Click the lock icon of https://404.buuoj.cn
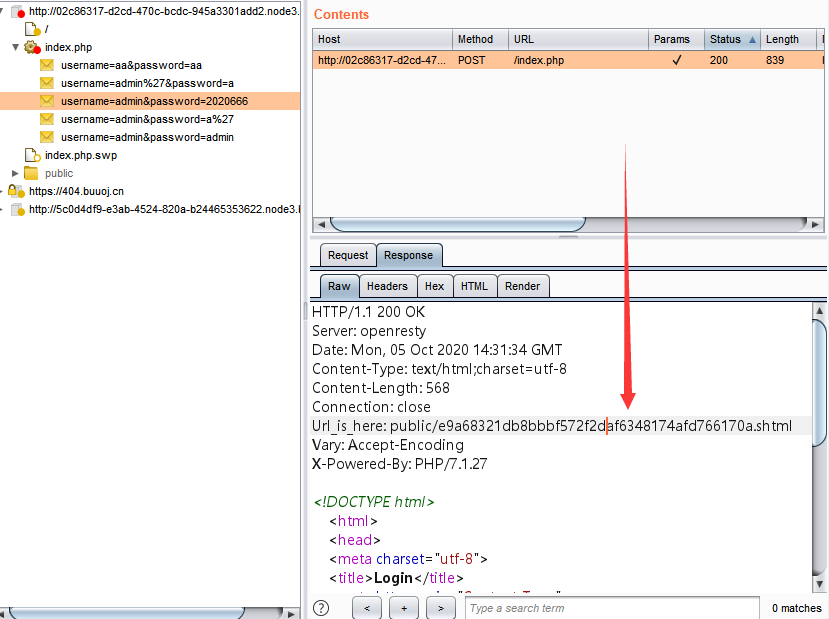The height and width of the screenshot is (619, 829). click(16, 191)
